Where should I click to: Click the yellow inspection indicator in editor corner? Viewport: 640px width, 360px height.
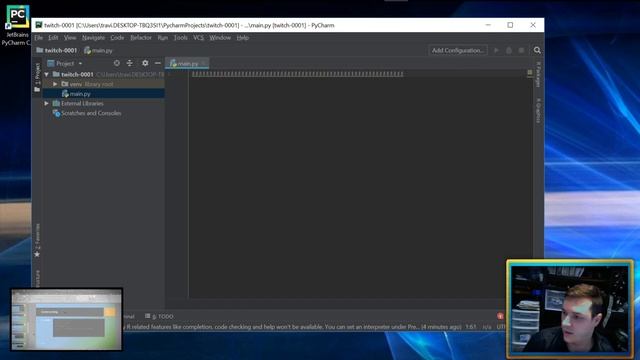(x=530, y=72)
